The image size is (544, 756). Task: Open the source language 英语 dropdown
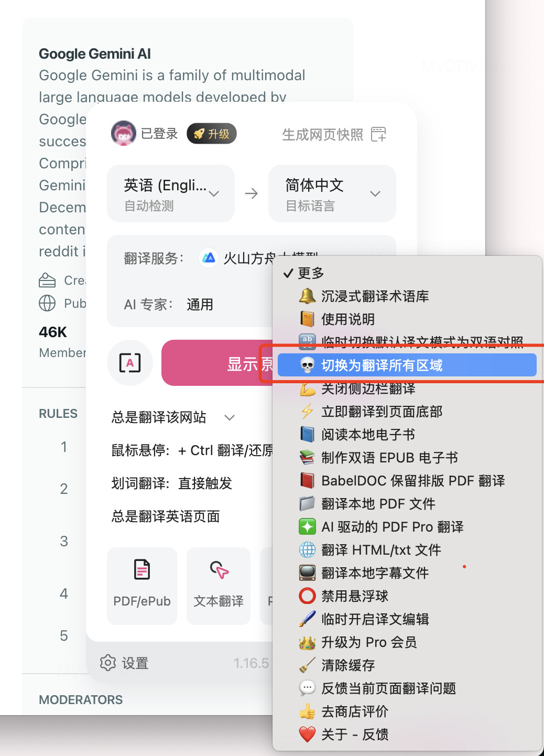click(x=171, y=193)
